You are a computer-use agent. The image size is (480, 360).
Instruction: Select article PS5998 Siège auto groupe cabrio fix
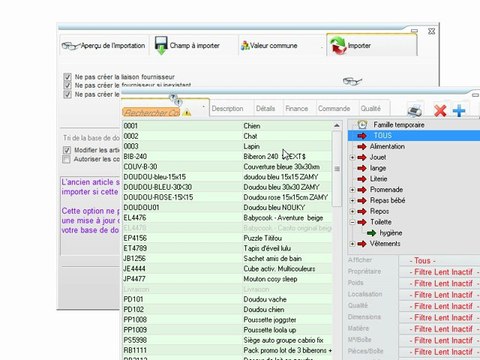(x=227, y=340)
